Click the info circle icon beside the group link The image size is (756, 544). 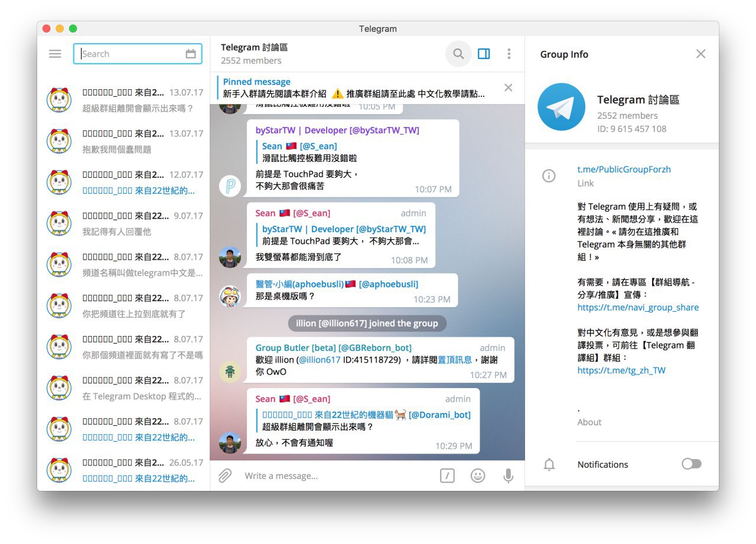(x=549, y=175)
